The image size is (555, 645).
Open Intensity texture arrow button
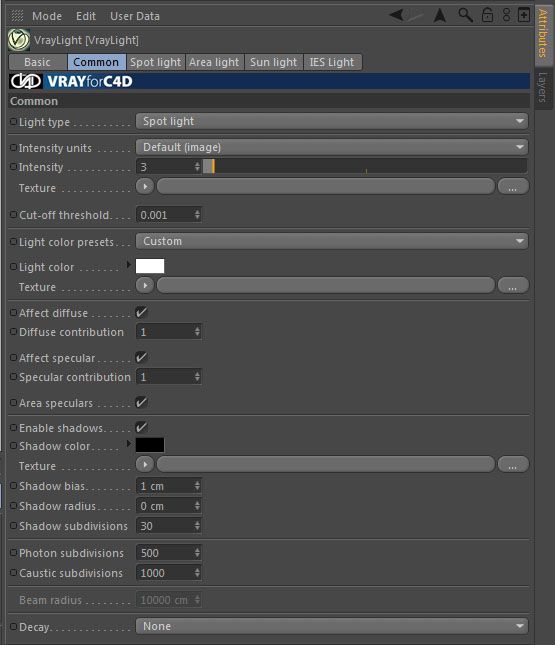point(145,186)
